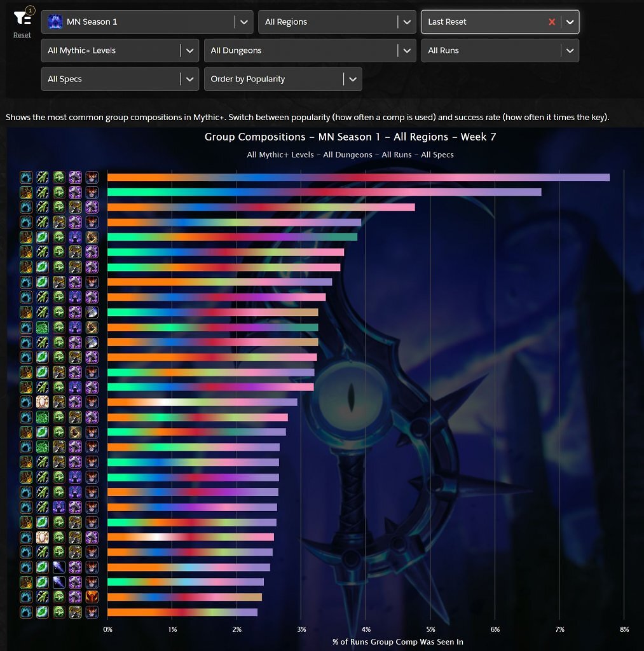Click the subtitle 'All Mythic+ Levels – All Dungeons – All Runs – All Specs'

tap(350, 154)
